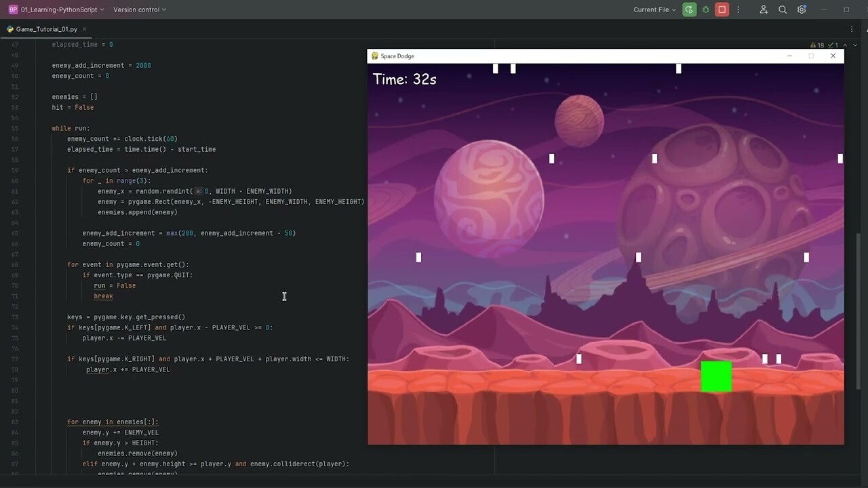
Task: Click the 'player.x += PLAYER_VEL' line
Action: (x=128, y=369)
